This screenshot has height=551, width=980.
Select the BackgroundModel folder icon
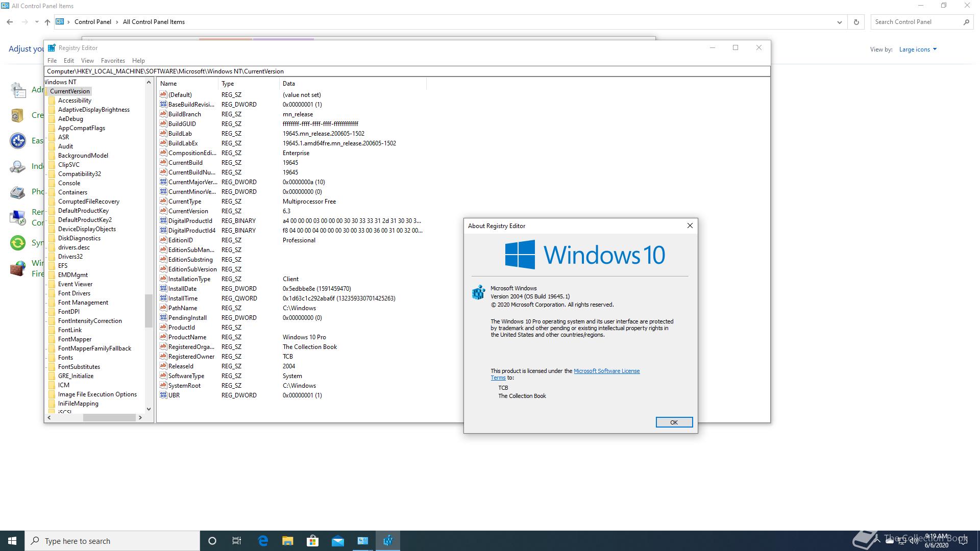[x=52, y=156]
